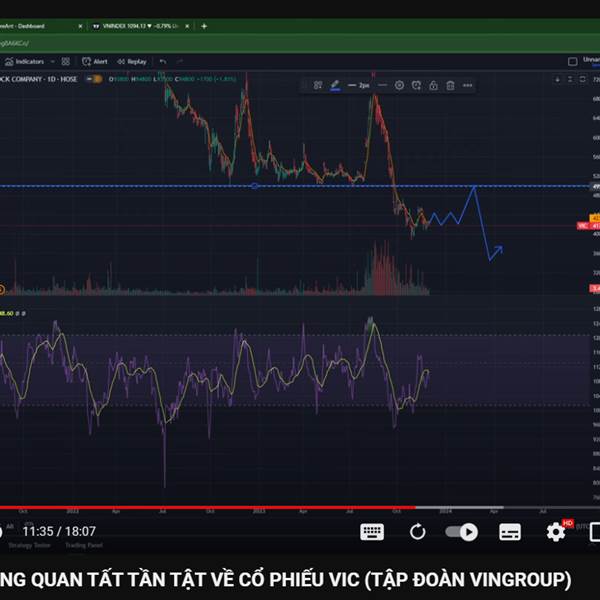Open the Unnamed layout name menu
The width and height of the screenshot is (600, 600).
pyautogui.click(x=592, y=60)
